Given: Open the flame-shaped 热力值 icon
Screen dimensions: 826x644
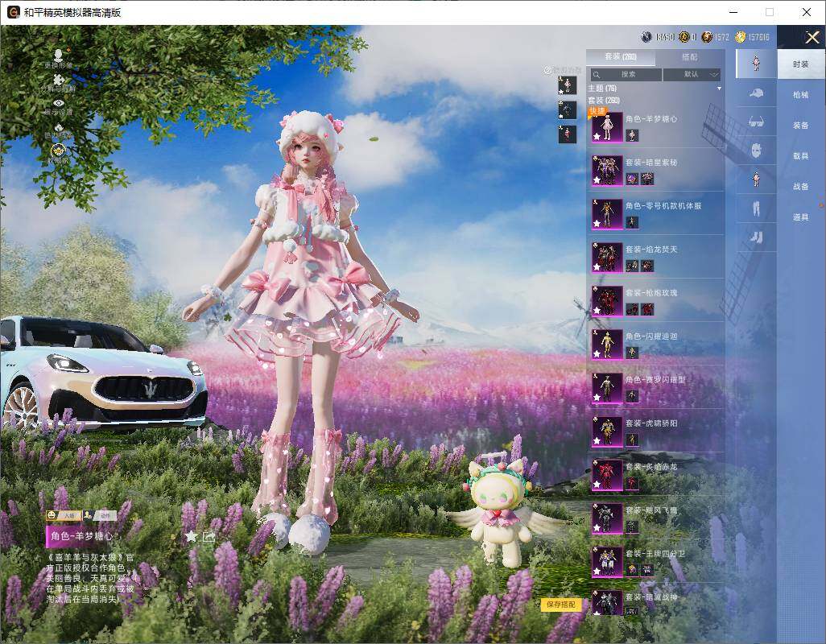Looking at the screenshot, I should [59, 127].
